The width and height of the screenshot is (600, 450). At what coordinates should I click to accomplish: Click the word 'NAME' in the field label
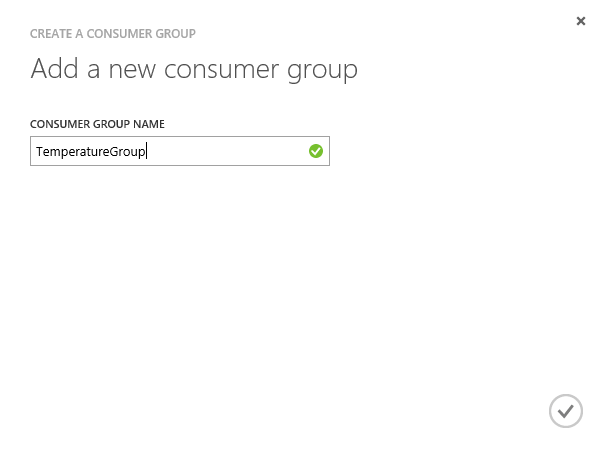point(149,124)
